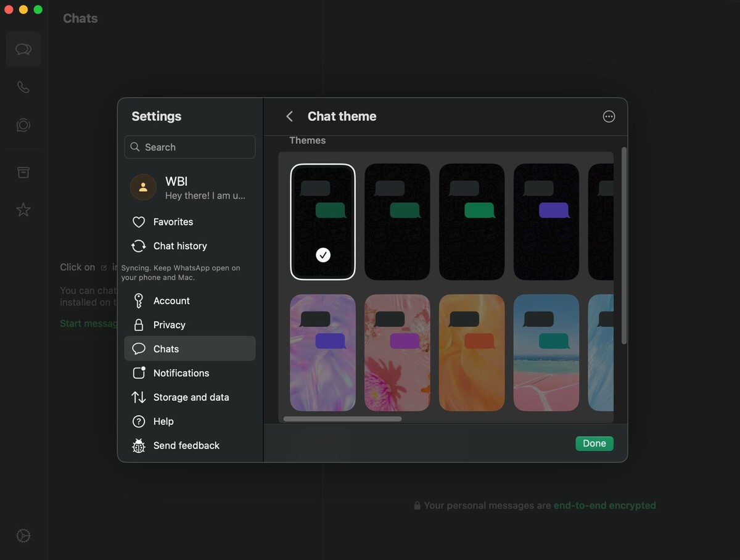740x560 pixels.
Task: Click into the Settings Search field
Action: (190, 147)
